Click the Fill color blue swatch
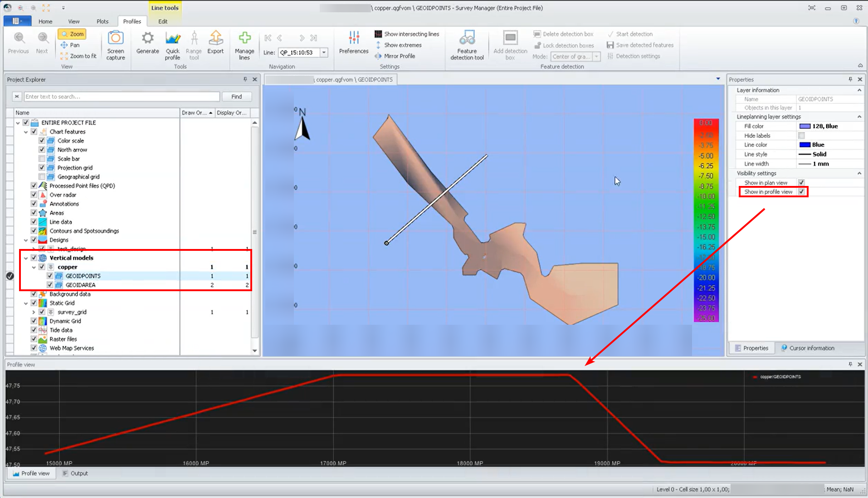The width and height of the screenshot is (868, 498). pos(805,127)
